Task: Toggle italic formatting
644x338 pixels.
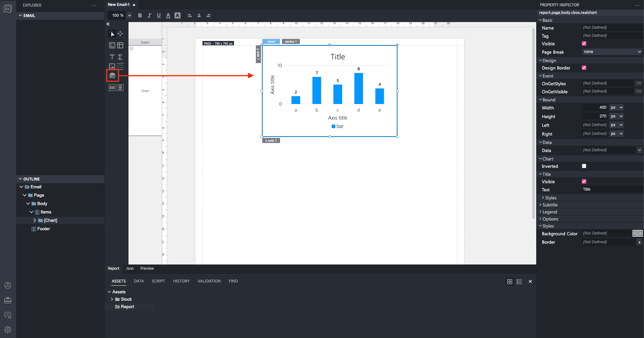Action: tap(149, 15)
